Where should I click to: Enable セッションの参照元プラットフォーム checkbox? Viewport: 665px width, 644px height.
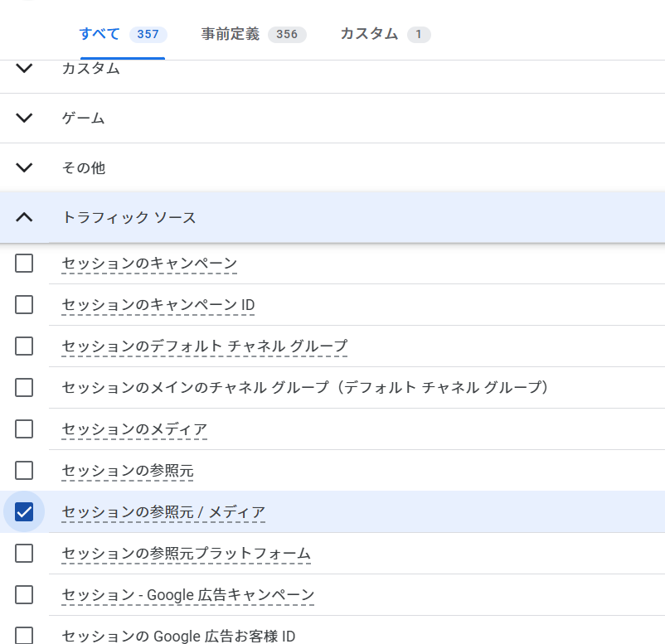point(24,553)
